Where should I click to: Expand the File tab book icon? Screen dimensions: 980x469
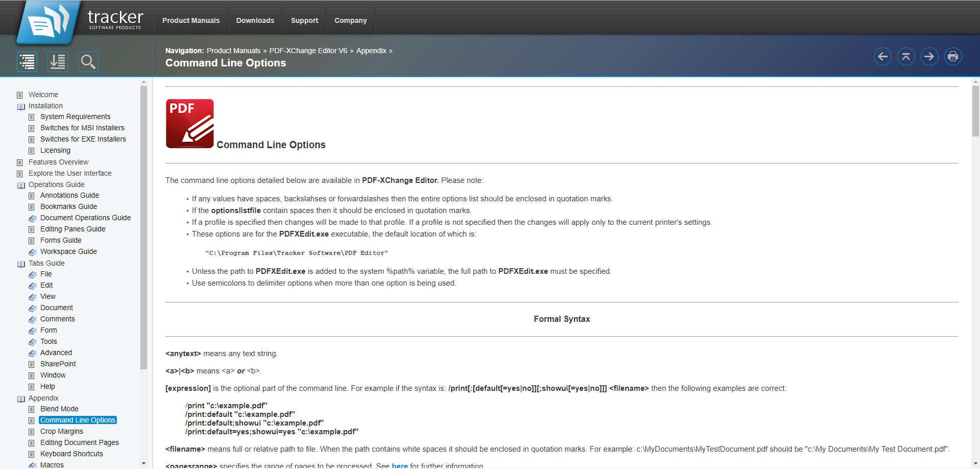[33, 274]
